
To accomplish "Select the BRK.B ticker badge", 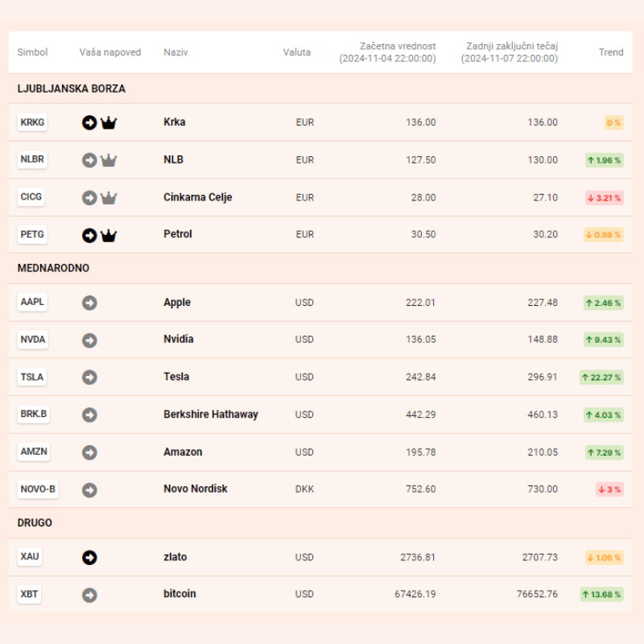I will [34, 415].
